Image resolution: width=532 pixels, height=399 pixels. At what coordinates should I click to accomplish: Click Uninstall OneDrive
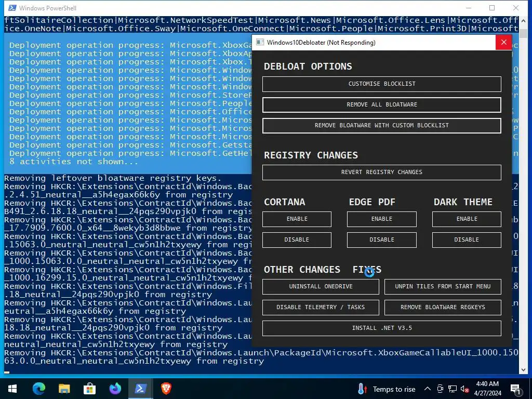[321, 287]
